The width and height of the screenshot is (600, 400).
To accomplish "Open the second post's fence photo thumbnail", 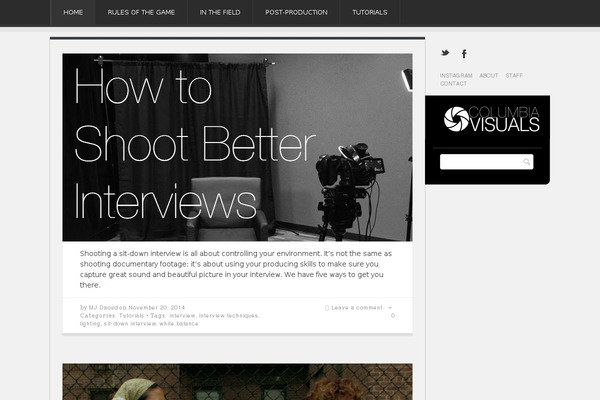I will point(237,382).
